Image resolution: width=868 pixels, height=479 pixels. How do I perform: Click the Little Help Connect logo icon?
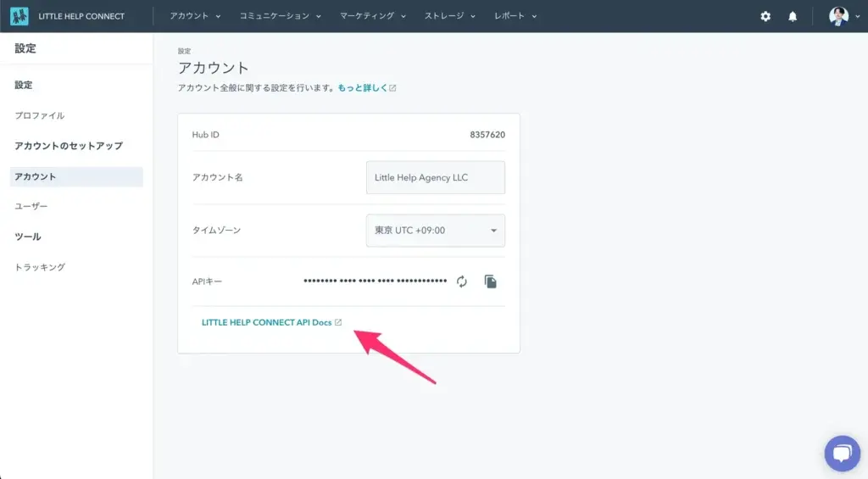pos(19,16)
